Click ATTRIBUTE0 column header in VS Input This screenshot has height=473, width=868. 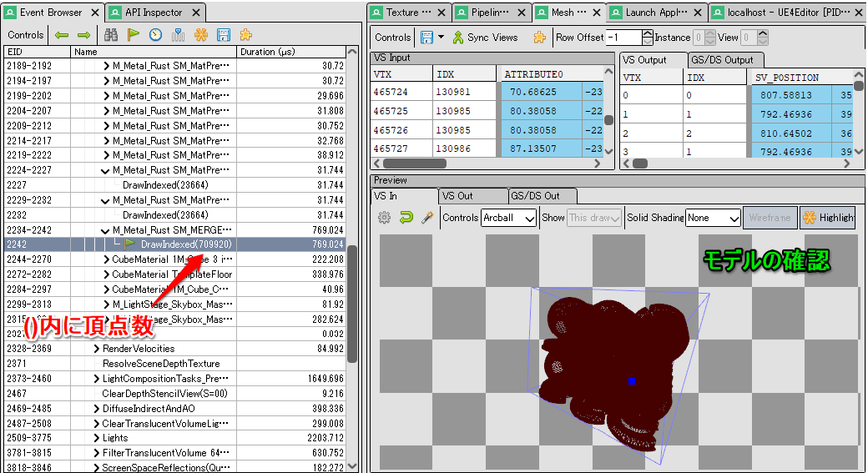[x=553, y=74]
